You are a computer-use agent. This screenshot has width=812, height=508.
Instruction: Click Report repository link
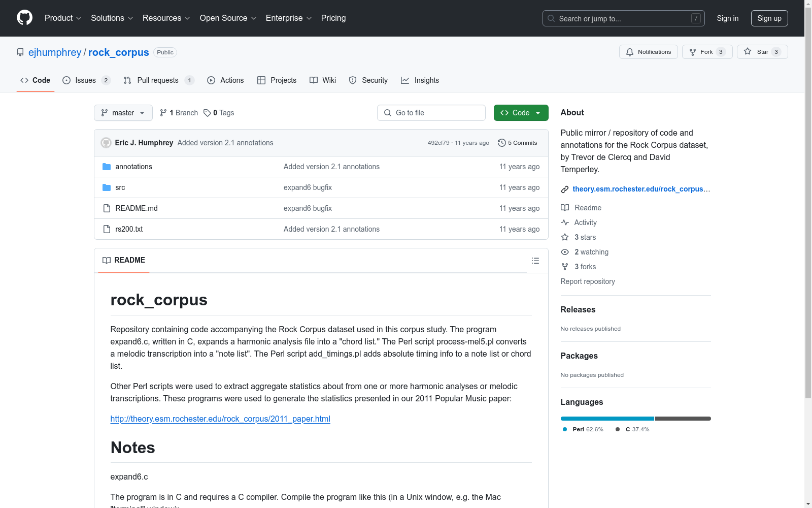(588, 281)
